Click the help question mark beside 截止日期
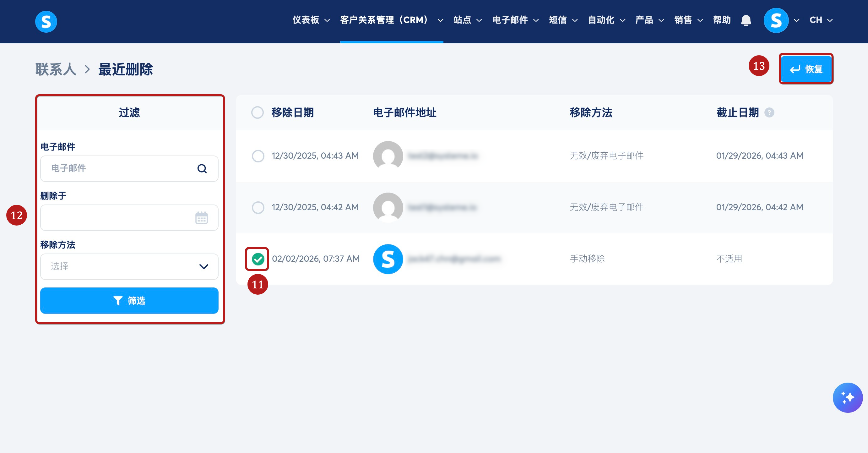Screen dimensions: 868x453 769,112
